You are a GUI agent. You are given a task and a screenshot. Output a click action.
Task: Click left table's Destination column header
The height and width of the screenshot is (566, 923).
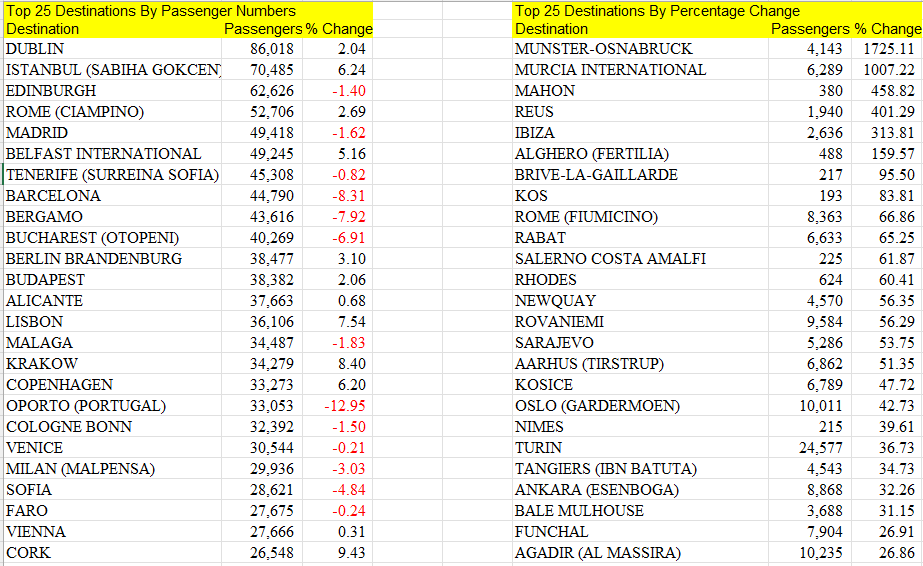[x=42, y=29]
